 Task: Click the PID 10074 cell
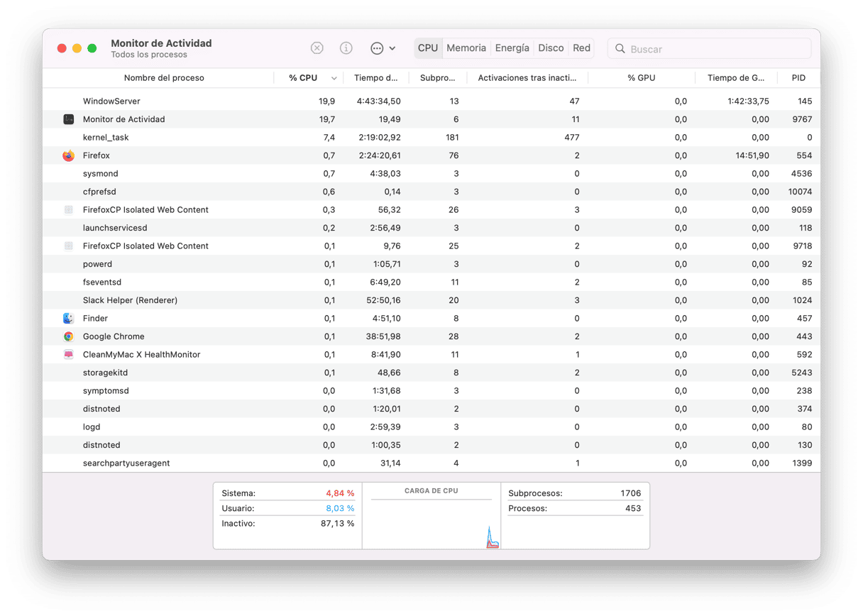click(x=800, y=192)
